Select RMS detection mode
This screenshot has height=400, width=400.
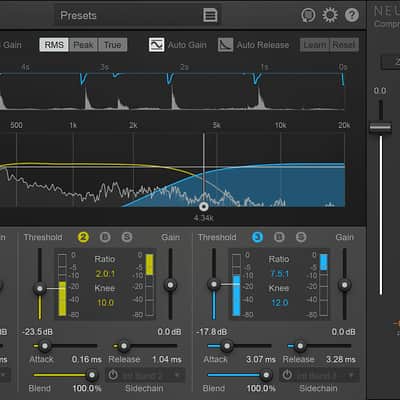click(x=54, y=45)
